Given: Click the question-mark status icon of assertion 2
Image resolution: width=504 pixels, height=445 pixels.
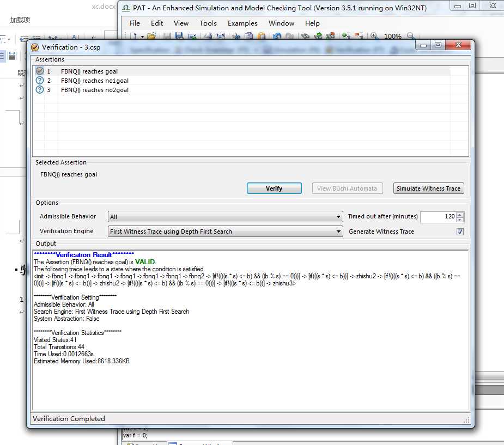Looking at the screenshot, I should point(40,80).
